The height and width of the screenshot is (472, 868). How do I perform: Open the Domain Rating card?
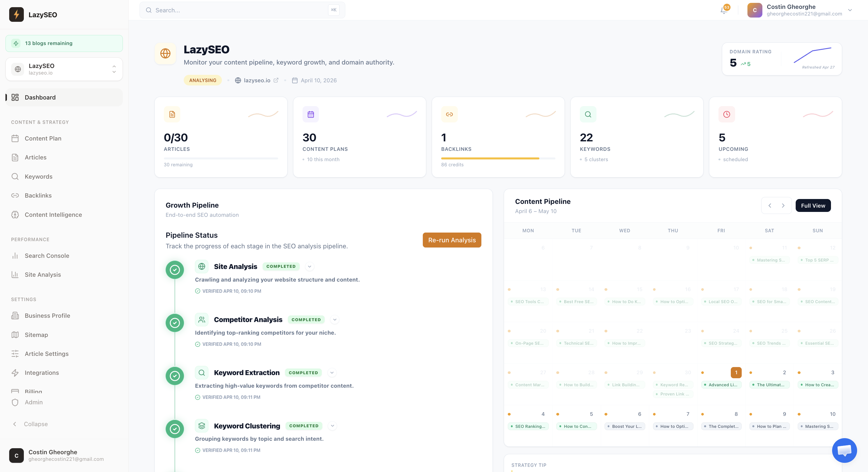782,59
